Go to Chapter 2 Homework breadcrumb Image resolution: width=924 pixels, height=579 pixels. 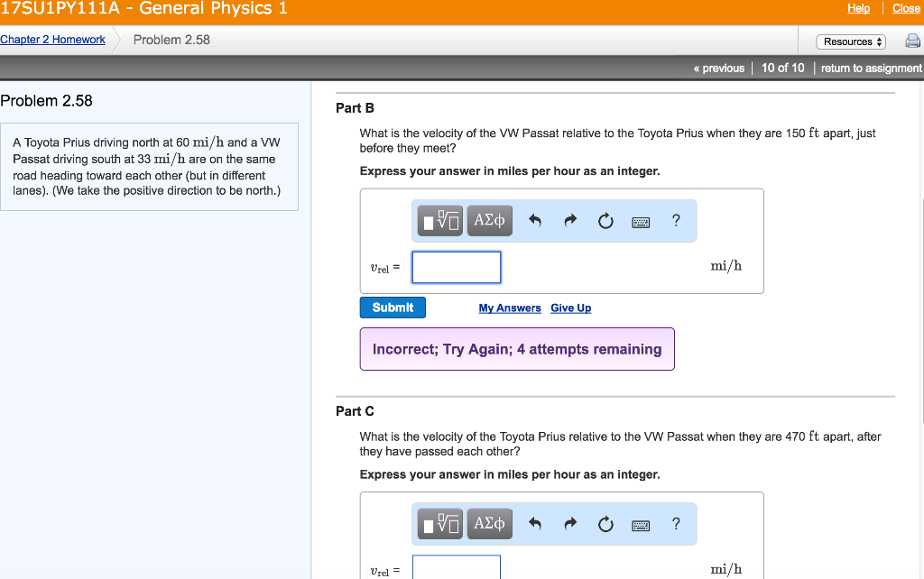point(52,40)
